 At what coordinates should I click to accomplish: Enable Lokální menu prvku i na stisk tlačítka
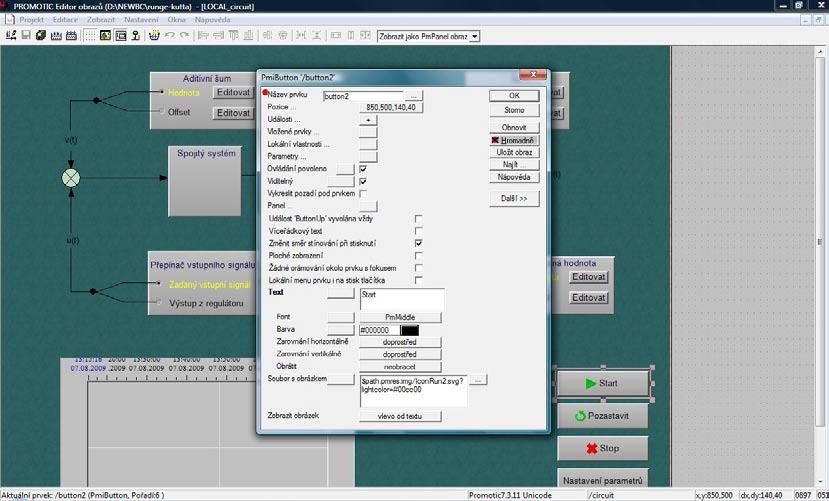point(418,280)
